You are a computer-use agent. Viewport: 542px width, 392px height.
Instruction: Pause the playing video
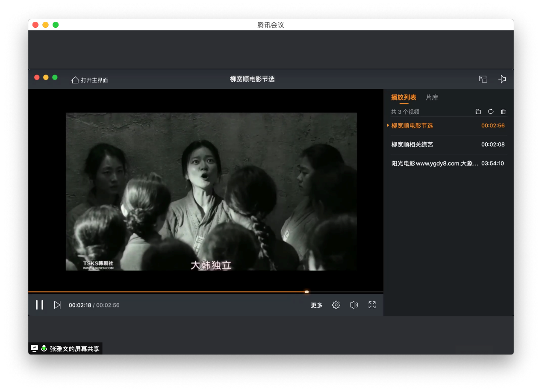click(x=39, y=305)
